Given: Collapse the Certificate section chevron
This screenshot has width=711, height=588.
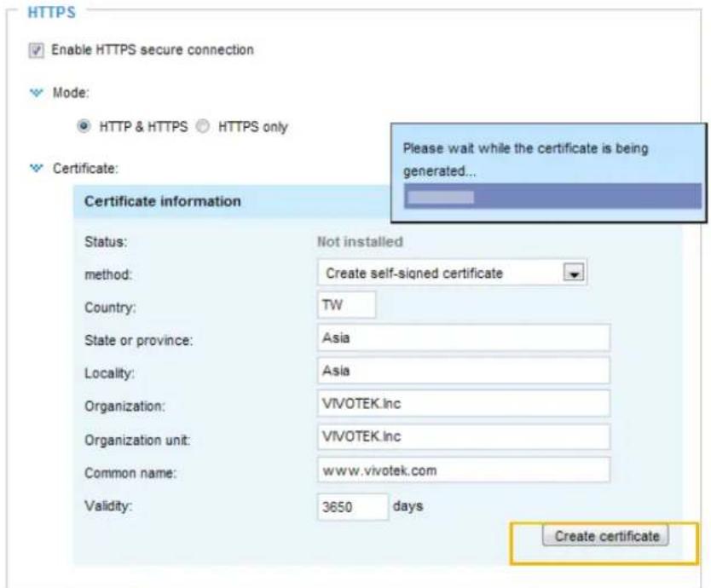Looking at the screenshot, I should pyautogui.click(x=37, y=169).
